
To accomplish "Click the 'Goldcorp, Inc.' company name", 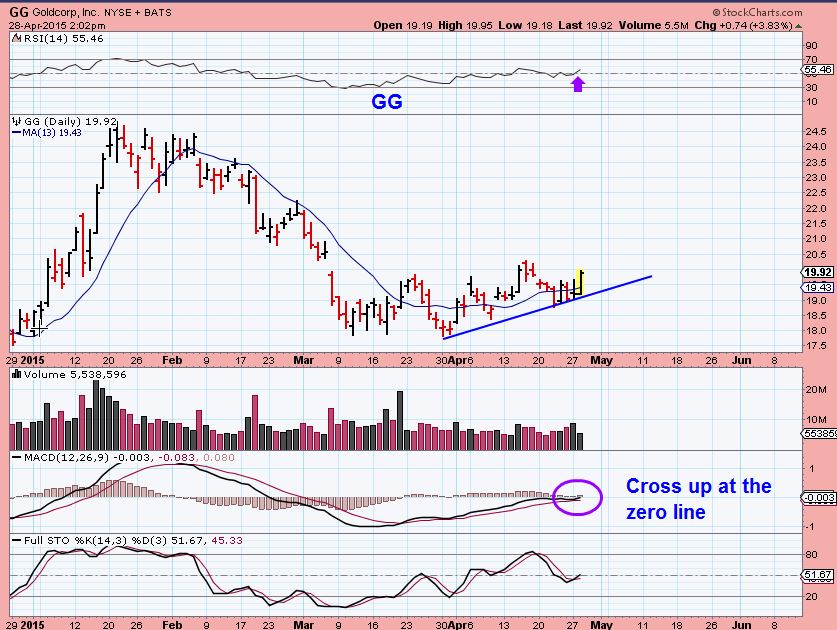I will (x=66, y=12).
